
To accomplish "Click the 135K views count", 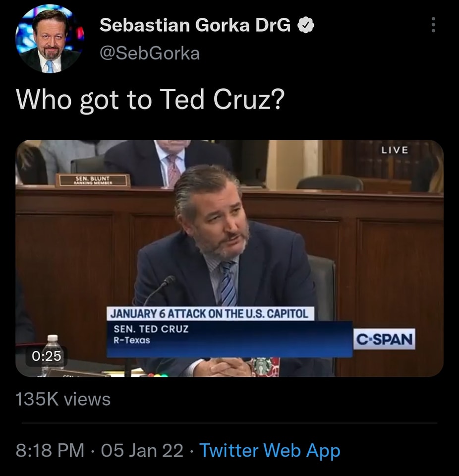I will click(x=63, y=399).
